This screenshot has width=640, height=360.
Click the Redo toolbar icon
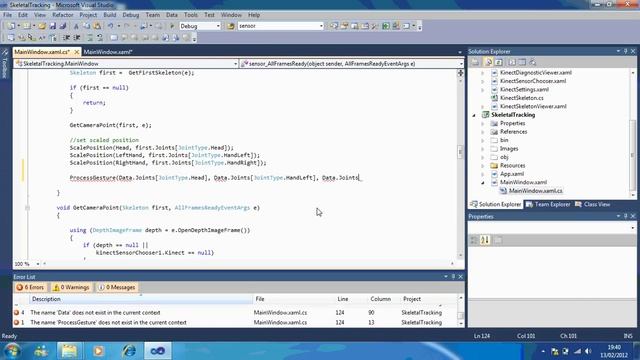[x=127, y=26]
